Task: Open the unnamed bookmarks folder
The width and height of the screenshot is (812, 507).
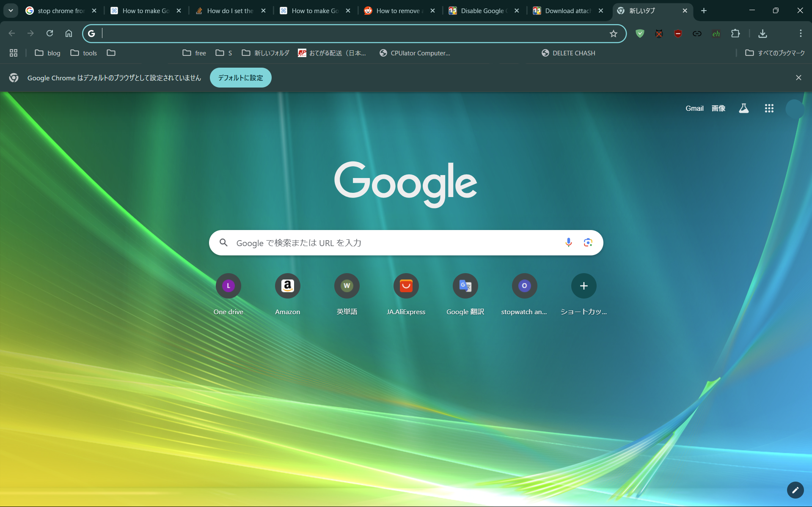Action: [x=111, y=53]
